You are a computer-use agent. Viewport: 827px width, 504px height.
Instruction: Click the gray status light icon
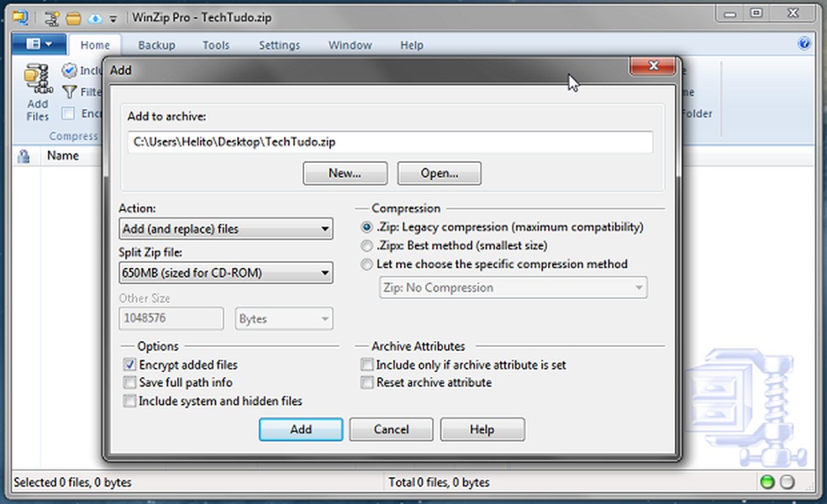point(787,482)
